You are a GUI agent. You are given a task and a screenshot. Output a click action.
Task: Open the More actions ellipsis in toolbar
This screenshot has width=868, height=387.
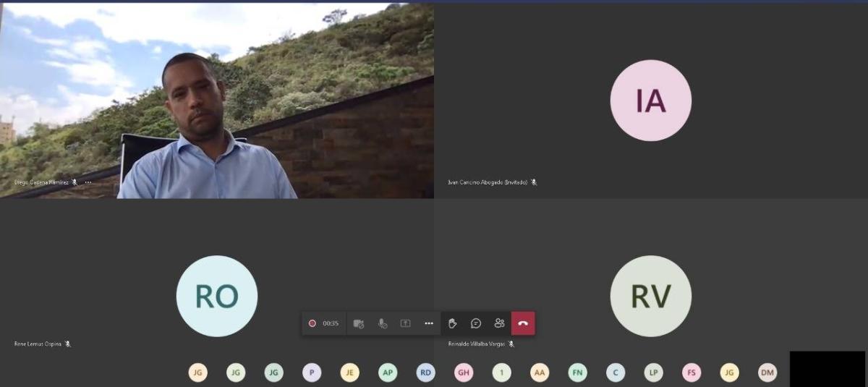point(429,323)
